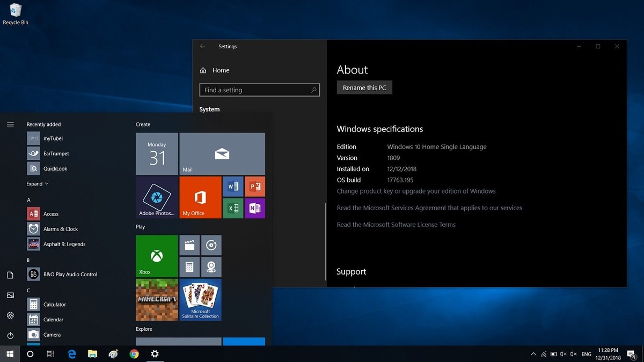Select the Power icon in Start menu

coord(10,336)
